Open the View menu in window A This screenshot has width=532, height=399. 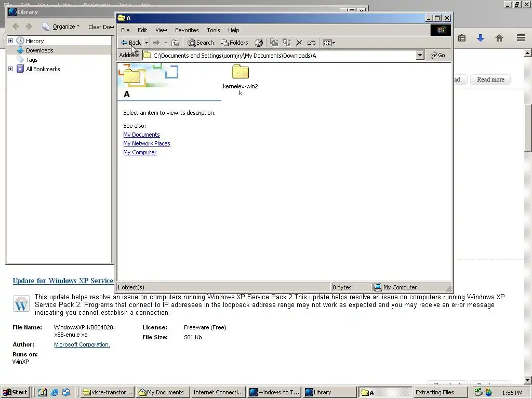[x=161, y=30]
